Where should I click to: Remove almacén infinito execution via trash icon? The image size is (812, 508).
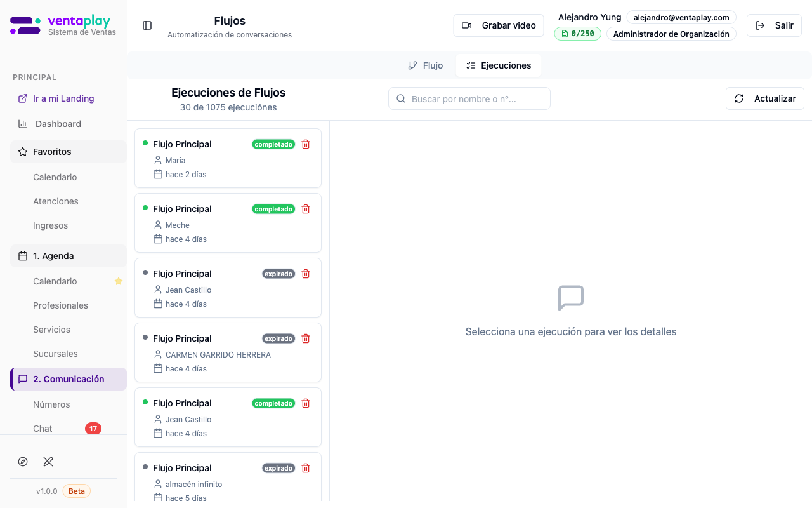click(x=306, y=468)
